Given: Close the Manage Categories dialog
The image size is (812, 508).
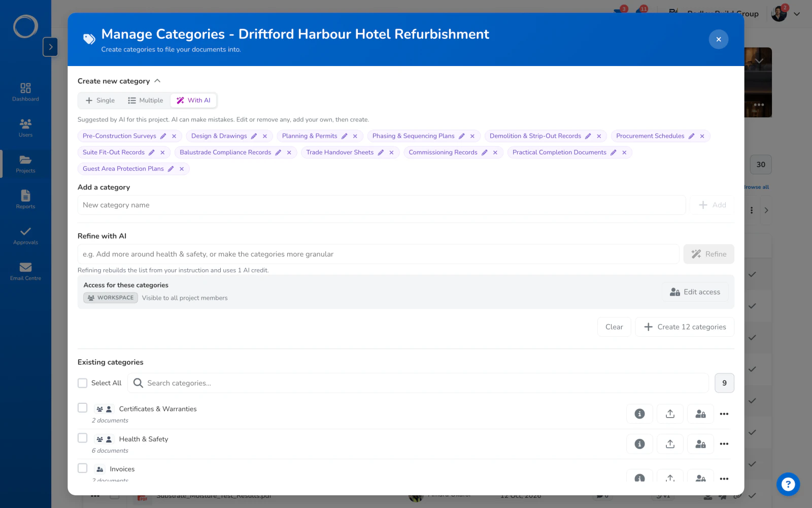Looking at the screenshot, I should tap(718, 39).
